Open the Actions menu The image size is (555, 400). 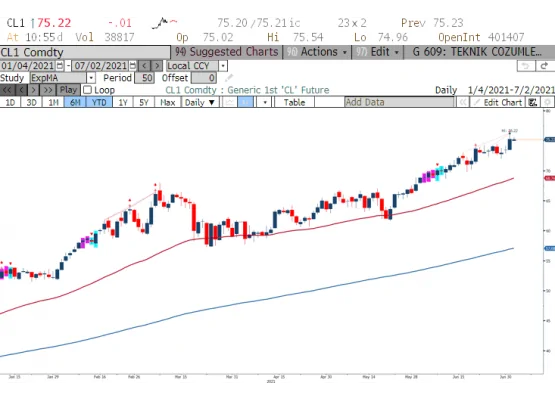pyautogui.click(x=317, y=52)
